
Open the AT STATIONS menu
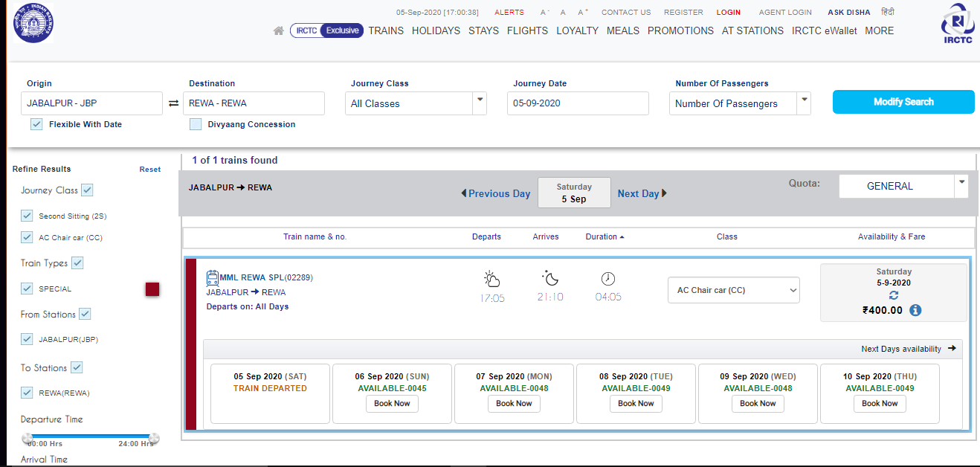coord(752,30)
